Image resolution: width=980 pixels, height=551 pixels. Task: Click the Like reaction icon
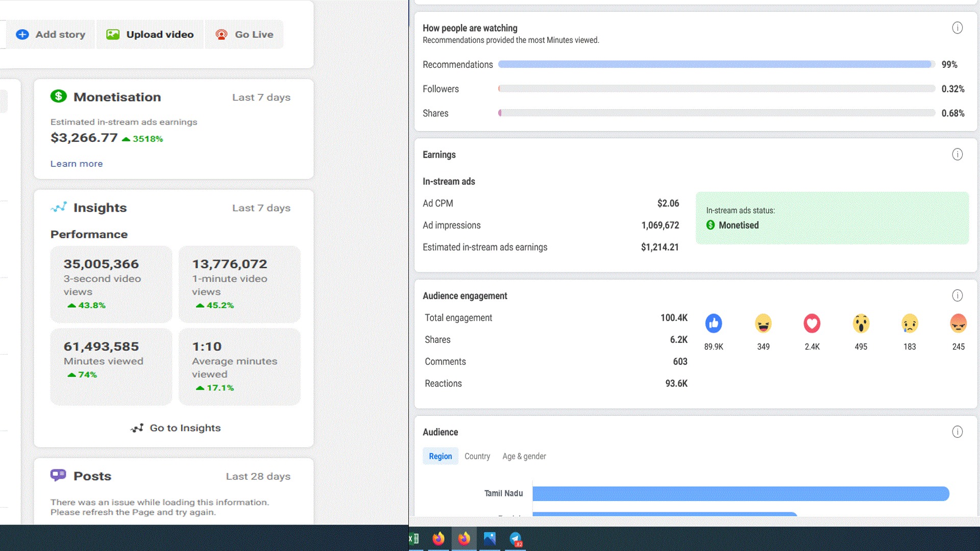(x=714, y=323)
